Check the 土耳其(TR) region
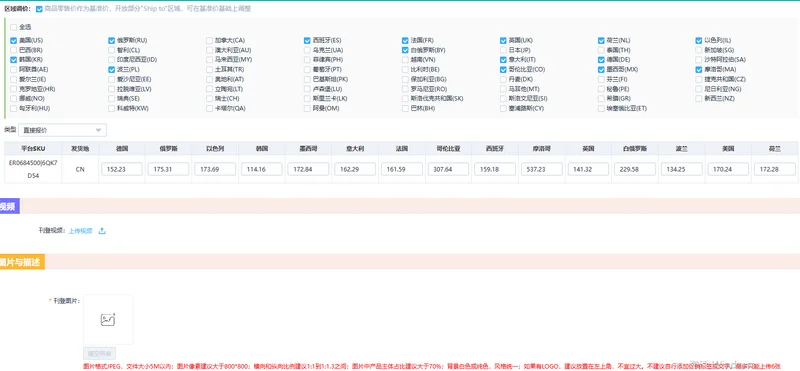 click(x=210, y=69)
